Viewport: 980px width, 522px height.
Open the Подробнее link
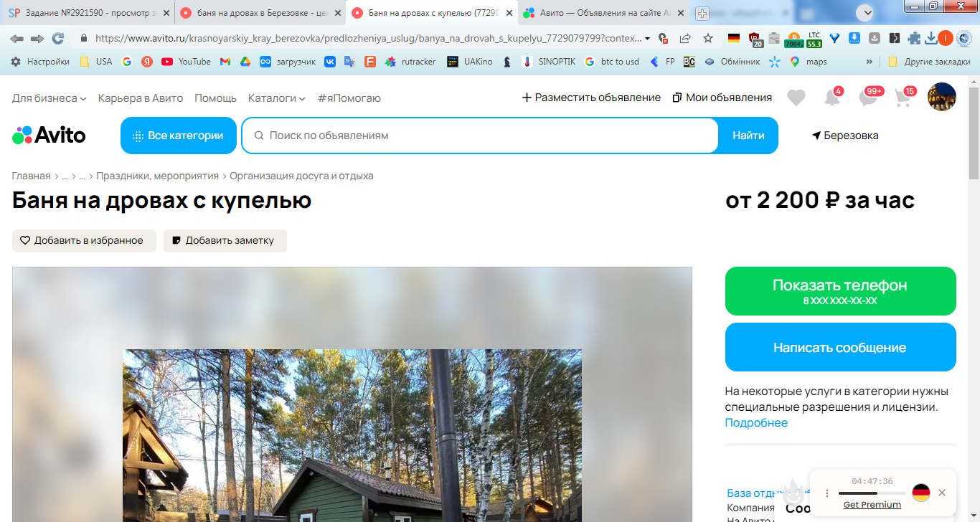click(756, 422)
